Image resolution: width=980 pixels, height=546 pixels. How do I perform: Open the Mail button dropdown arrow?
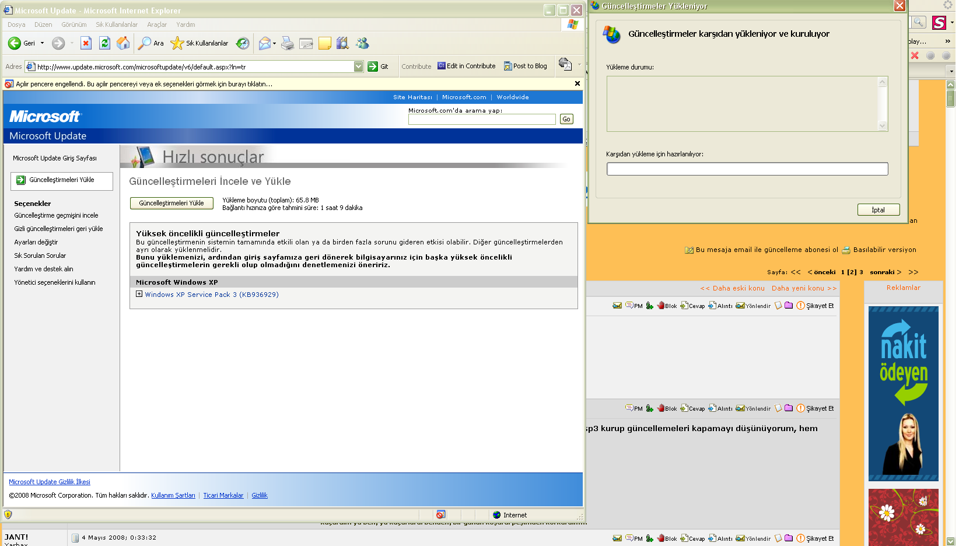click(x=274, y=43)
